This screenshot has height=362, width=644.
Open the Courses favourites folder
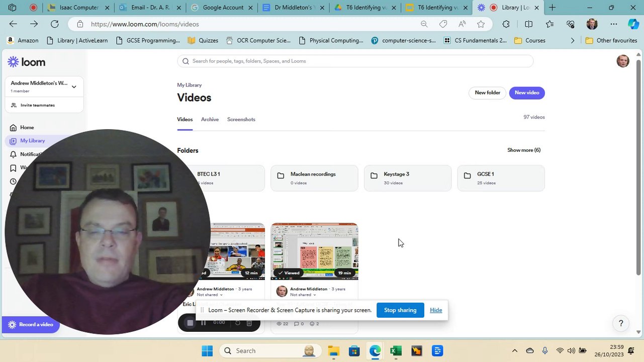click(530, 41)
